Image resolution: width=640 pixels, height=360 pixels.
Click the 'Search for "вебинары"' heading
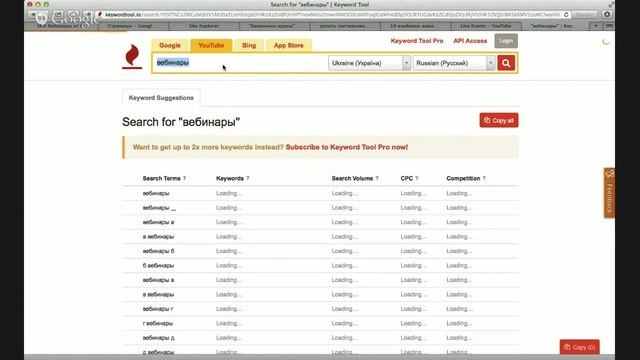[181, 122]
